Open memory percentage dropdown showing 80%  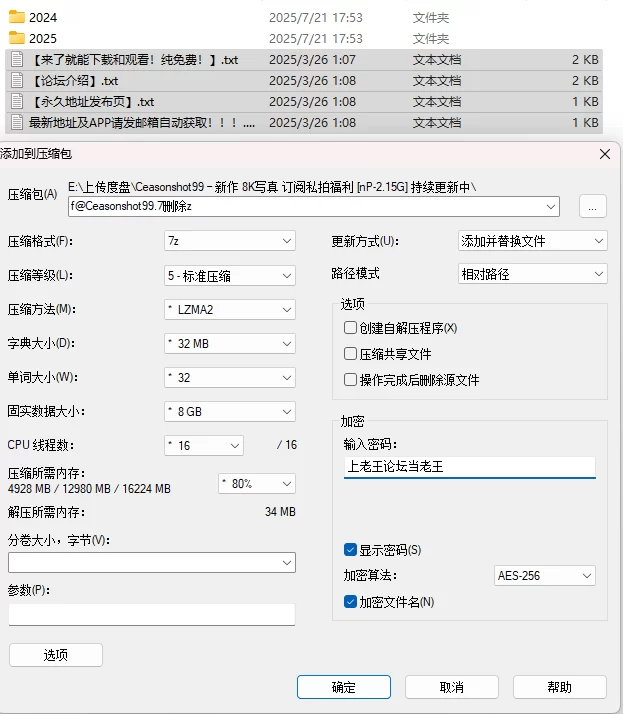[x=257, y=484]
